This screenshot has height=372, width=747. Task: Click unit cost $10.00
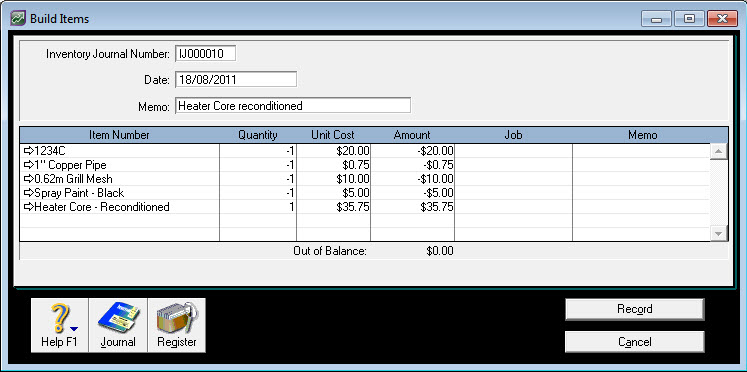tap(353, 179)
